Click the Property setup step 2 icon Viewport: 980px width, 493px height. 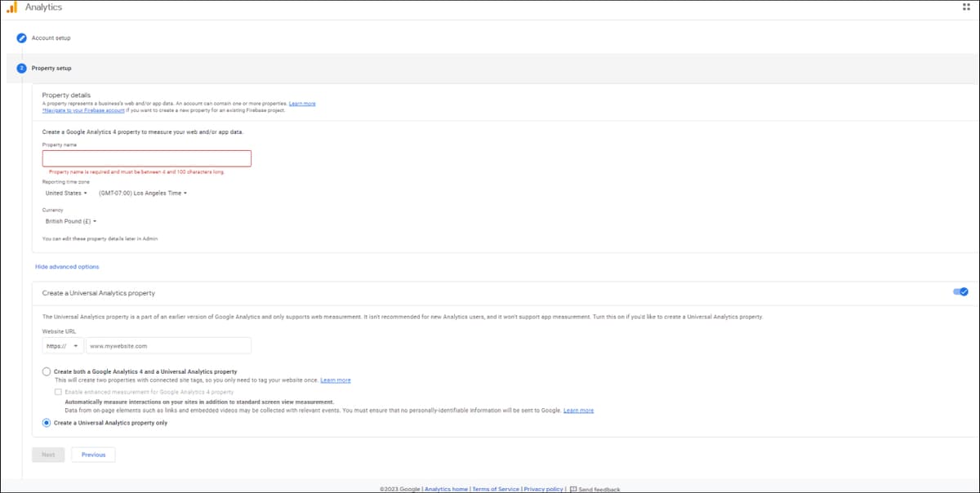(x=22, y=68)
